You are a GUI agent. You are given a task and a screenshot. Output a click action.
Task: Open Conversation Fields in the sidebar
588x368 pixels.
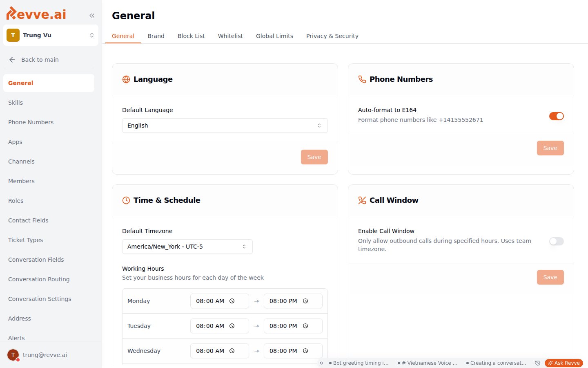(49, 260)
